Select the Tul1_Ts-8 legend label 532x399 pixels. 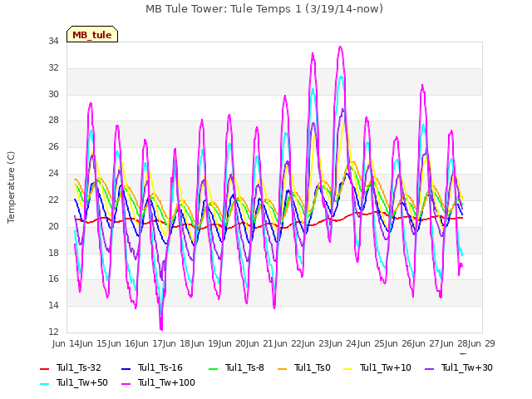(x=244, y=367)
